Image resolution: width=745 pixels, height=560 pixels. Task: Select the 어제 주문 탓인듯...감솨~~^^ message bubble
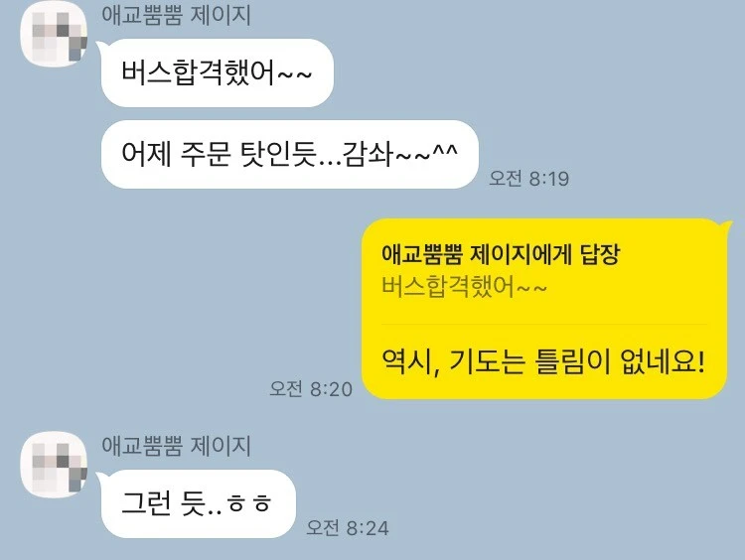(x=289, y=154)
